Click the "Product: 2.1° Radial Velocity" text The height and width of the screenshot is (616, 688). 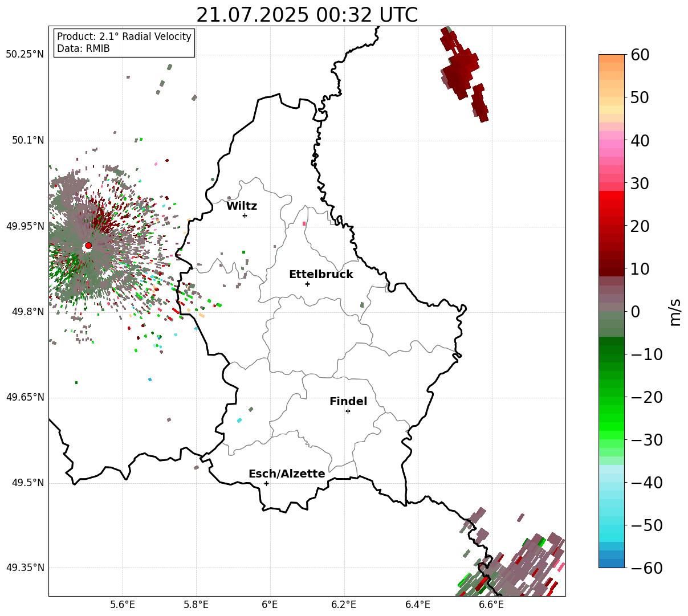pyautogui.click(x=124, y=36)
